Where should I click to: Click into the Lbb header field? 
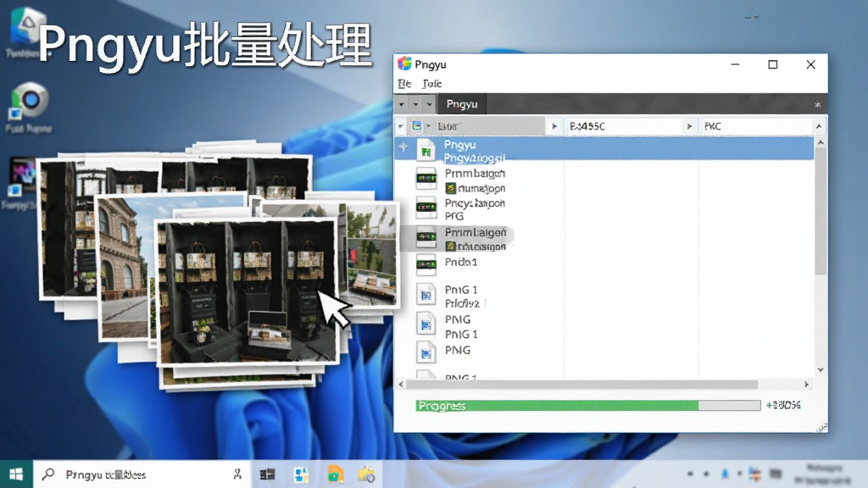490,126
